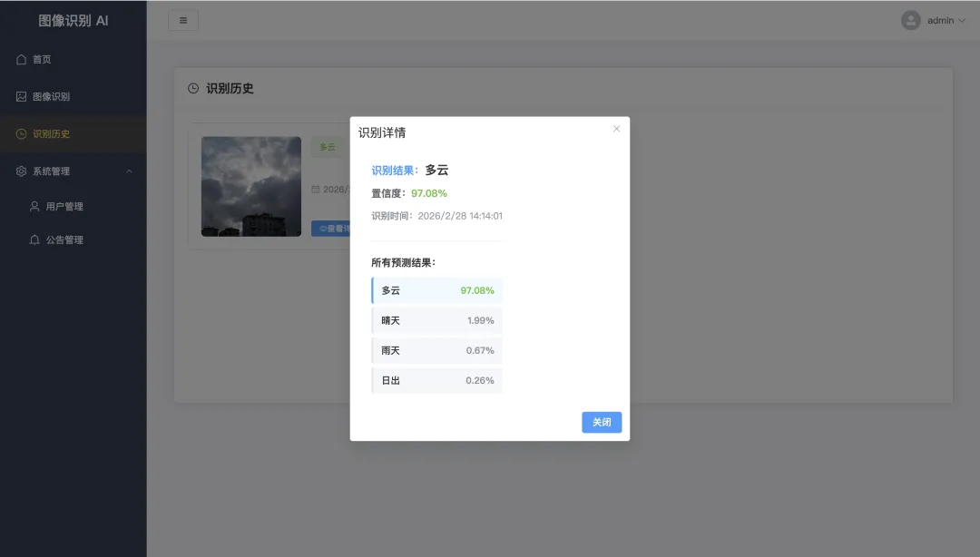This screenshot has width=980, height=557.
Task: Click the clock icon next to 识别历史 in sidebar
Action: (21, 133)
